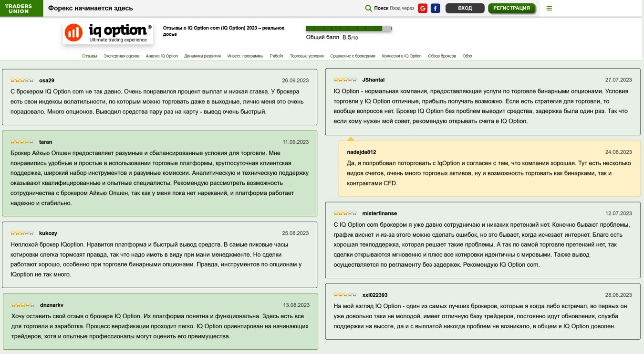Click star rating of kukozy review
The image size is (644, 354).
click(x=22, y=233)
